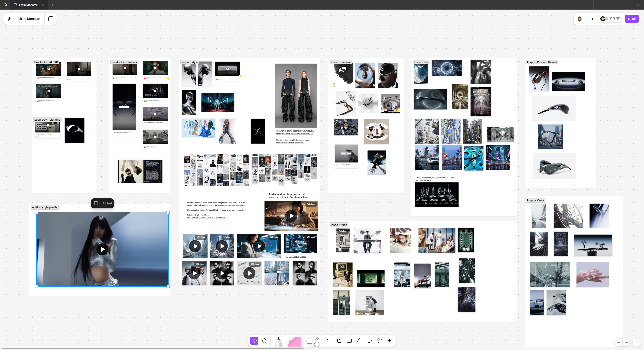Select the Stamp tool
644x350 pixels.
click(x=359, y=341)
